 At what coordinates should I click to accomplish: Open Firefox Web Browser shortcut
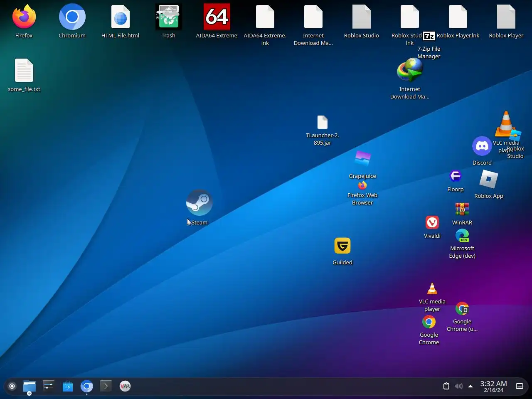click(x=362, y=185)
